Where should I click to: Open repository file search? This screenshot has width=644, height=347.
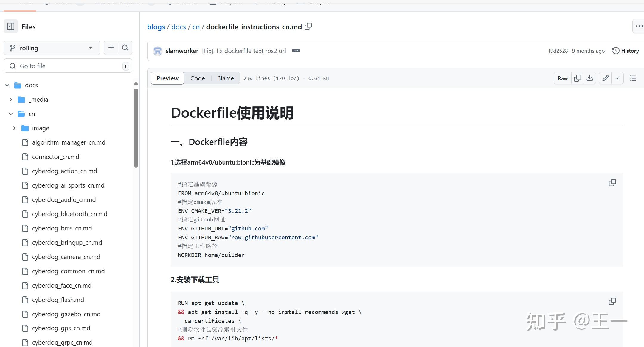coord(125,48)
